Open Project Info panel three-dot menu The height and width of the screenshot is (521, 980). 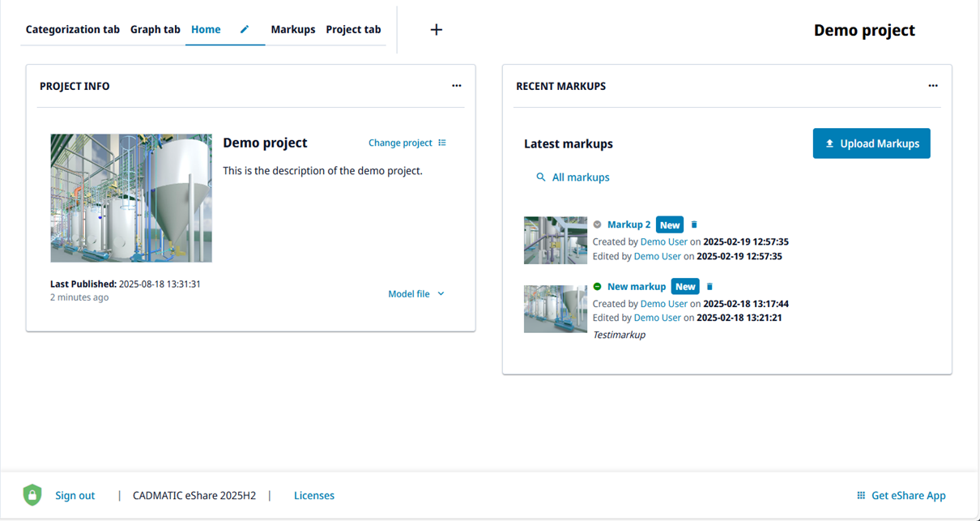(457, 86)
